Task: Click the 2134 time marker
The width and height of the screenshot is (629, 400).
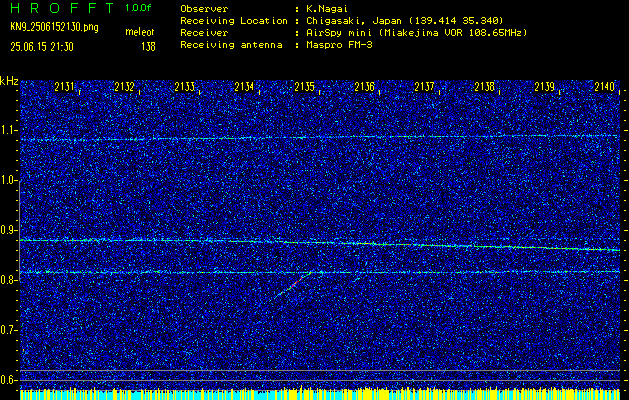Action: click(x=244, y=87)
